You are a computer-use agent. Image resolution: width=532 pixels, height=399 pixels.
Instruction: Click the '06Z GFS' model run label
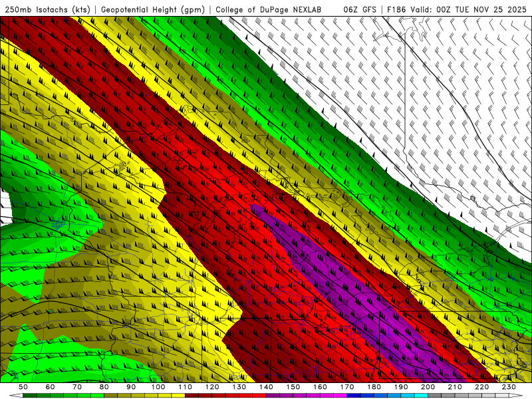pyautogui.click(x=360, y=9)
